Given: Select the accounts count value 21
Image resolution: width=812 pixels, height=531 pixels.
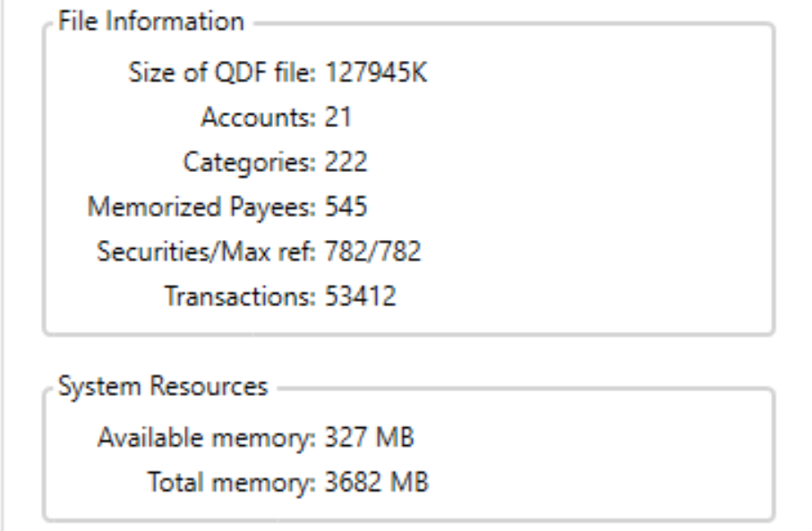Looking at the screenshot, I should [x=338, y=116].
